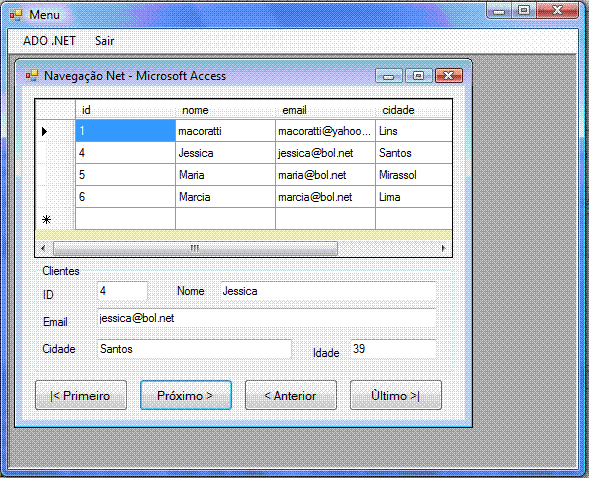Screen dimensions: 589x478
Task: Click the marcia@bol.net email cell
Action: tap(325, 197)
